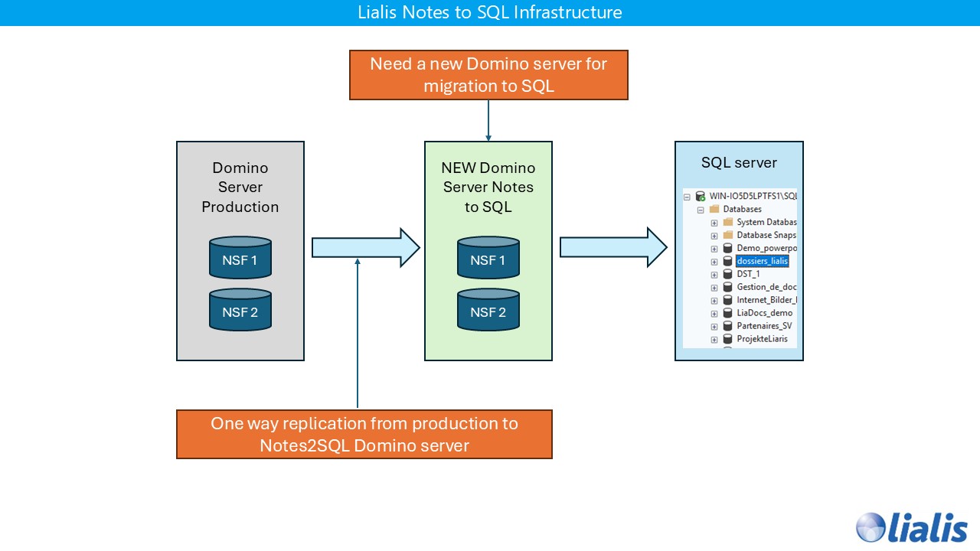Select ProjekteLiaris in the database tree
This screenshot has width=980, height=551.
click(x=763, y=338)
